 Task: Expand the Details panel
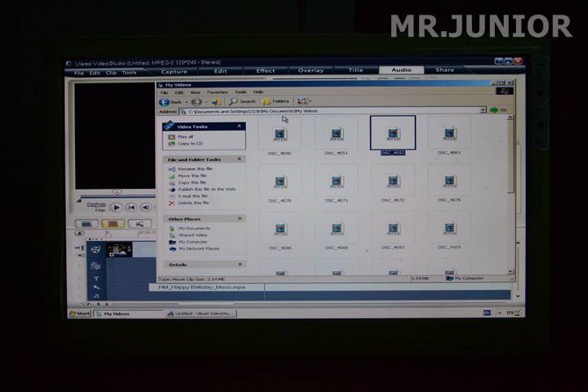tap(240, 264)
